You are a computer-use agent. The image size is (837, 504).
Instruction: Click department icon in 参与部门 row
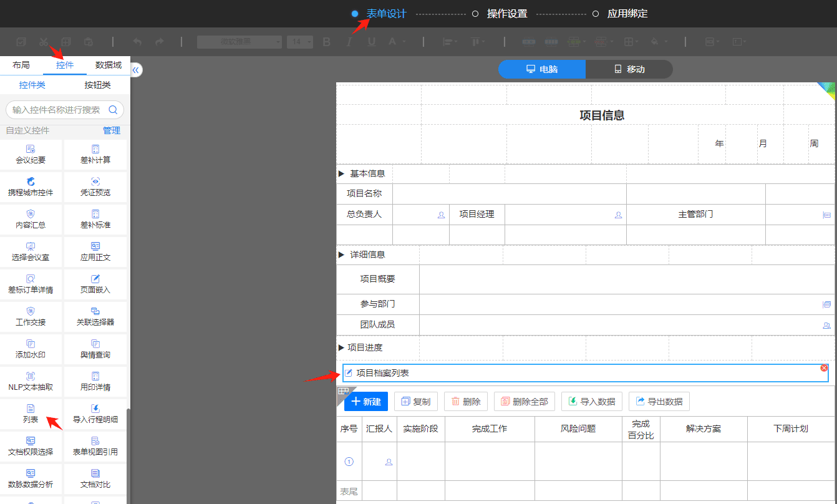coord(827,304)
